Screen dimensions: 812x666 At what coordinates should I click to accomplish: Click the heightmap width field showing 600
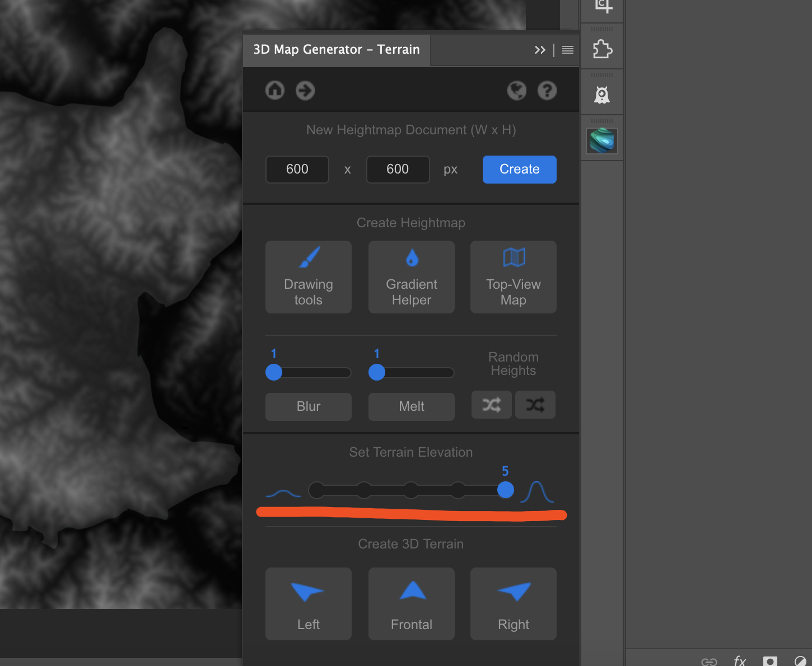(x=297, y=169)
